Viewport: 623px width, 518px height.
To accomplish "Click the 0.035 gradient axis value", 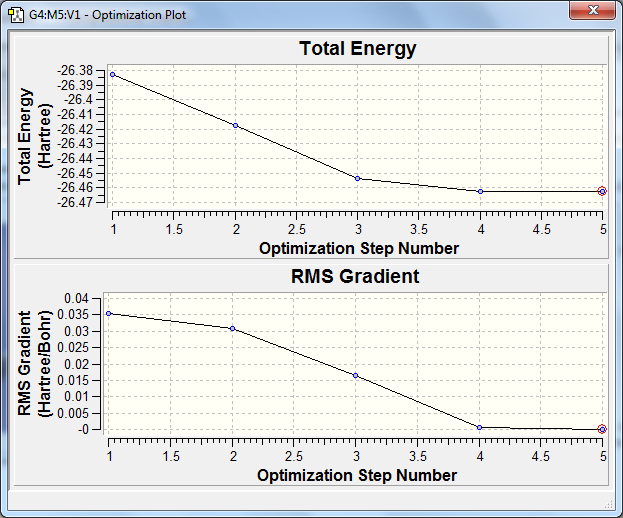I will pos(73,315).
